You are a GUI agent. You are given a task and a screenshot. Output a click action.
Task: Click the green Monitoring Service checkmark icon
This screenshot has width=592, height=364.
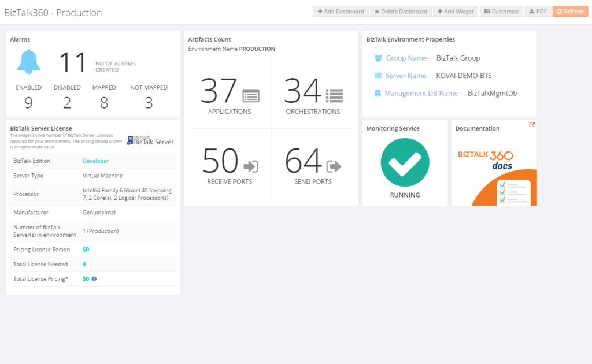[405, 162]
